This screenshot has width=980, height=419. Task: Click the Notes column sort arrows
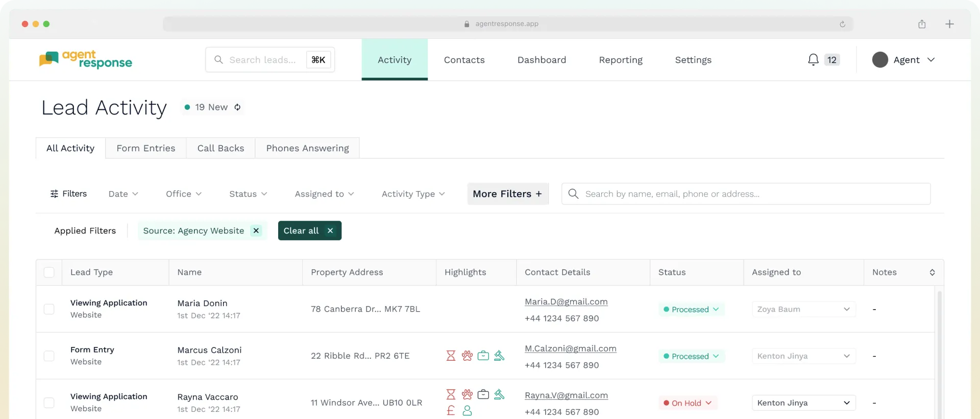pyautogui.click(x=932, y=272)
